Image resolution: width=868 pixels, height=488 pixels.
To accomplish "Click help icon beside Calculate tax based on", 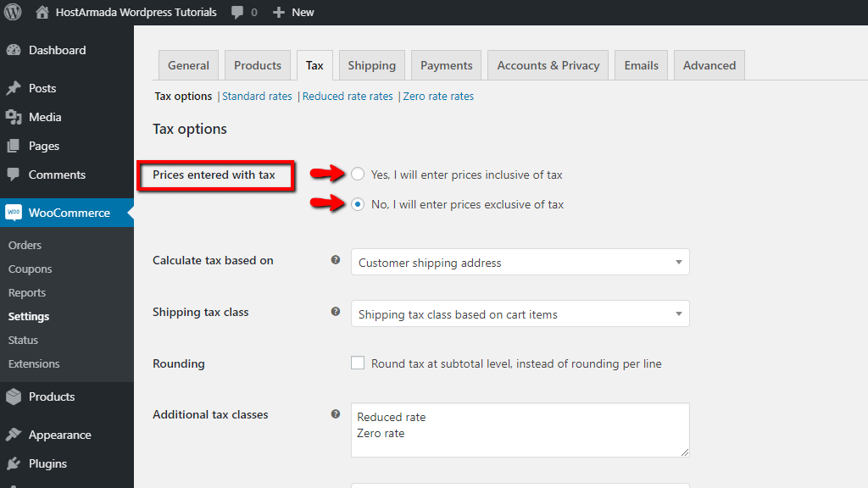I will click(336, 260).
